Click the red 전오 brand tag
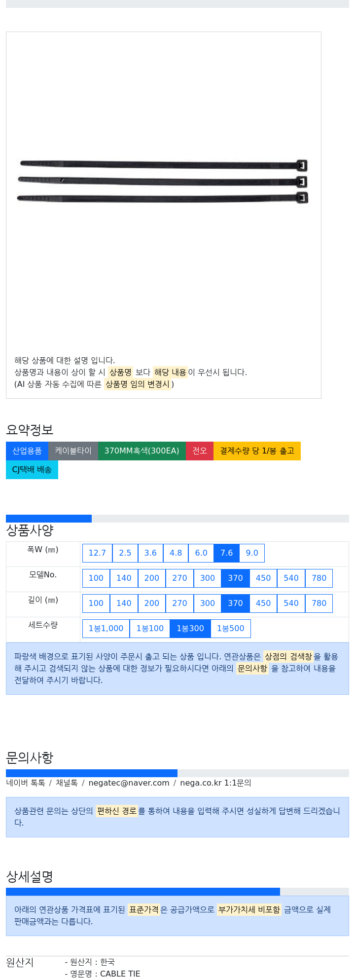 [x=200, y=451]
